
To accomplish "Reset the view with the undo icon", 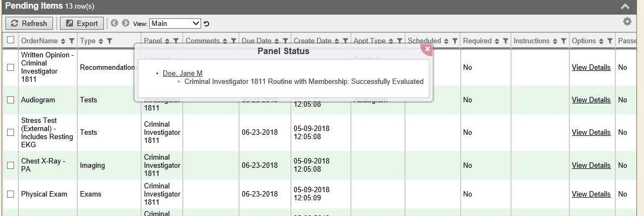I will [207, 24].
